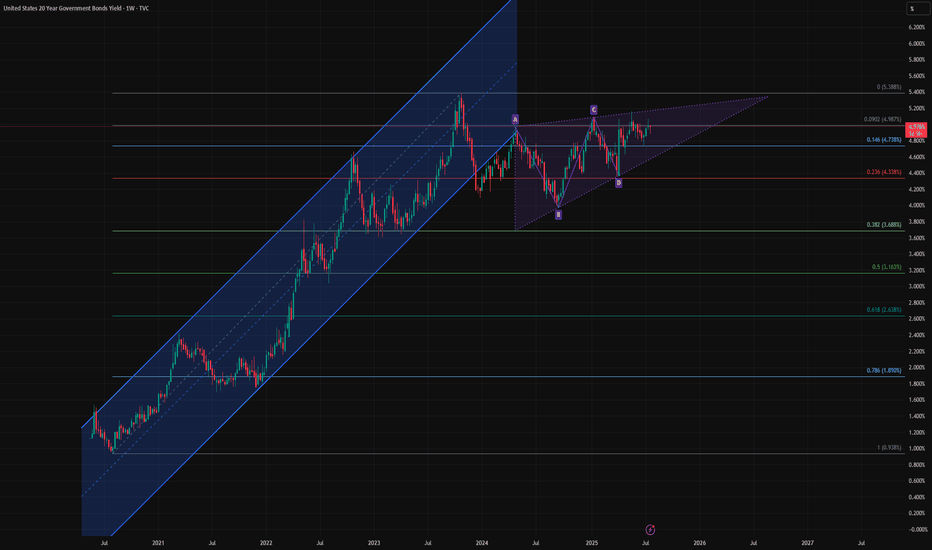
Task: Open the lightning event marker on the time axis
Action: [x=650, y=529]
